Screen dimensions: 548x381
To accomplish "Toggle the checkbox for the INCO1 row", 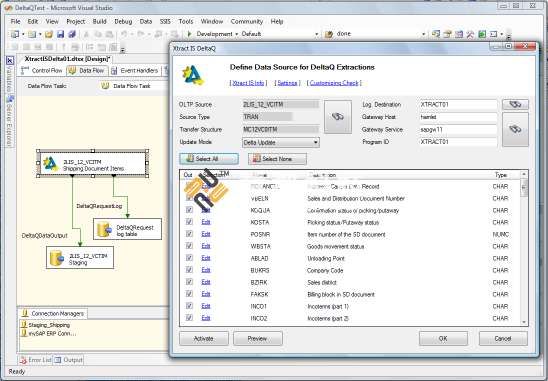I will pos(189,306).
